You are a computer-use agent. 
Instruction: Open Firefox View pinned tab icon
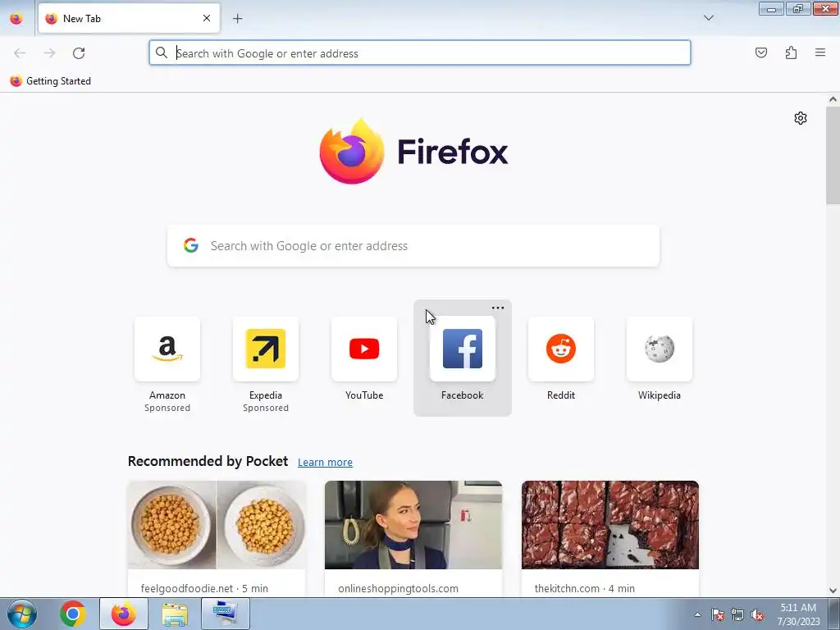coord(16,19)
